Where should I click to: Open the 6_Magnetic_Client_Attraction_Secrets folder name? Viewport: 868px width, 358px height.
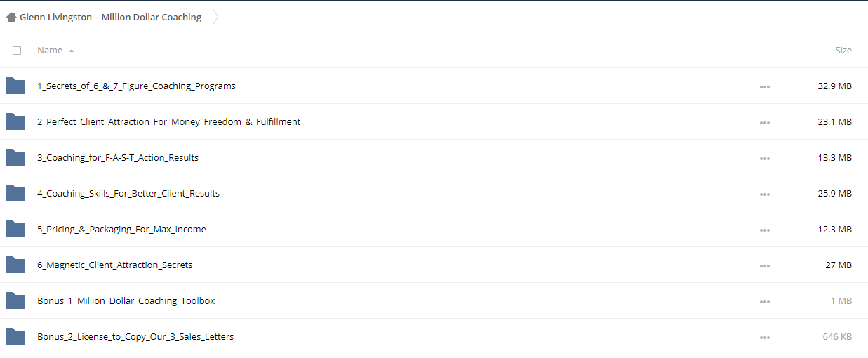[x=114, y=265]
